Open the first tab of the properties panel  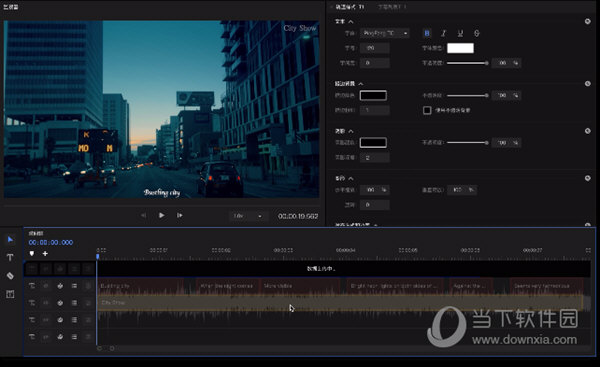tap(350, 7)
